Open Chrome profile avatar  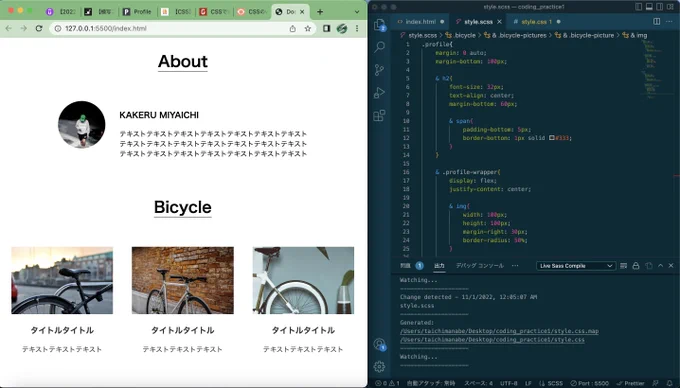(x=342, y=28)
